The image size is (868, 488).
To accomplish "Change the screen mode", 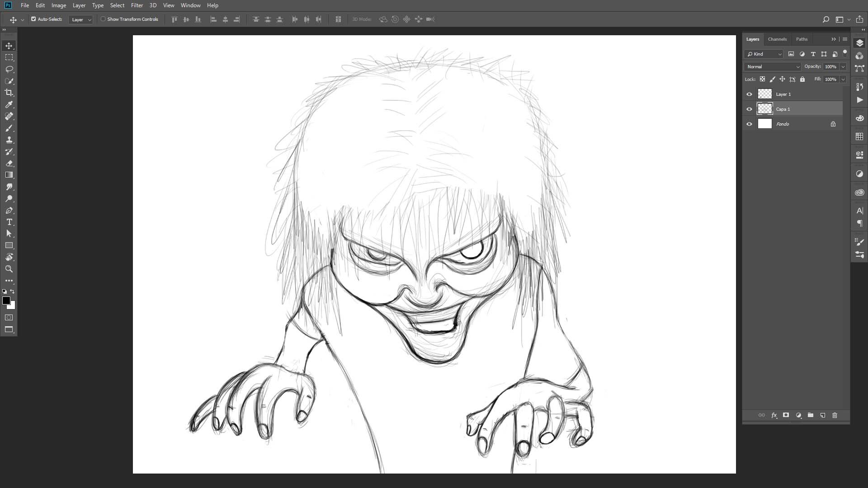I will coord(9,329).
